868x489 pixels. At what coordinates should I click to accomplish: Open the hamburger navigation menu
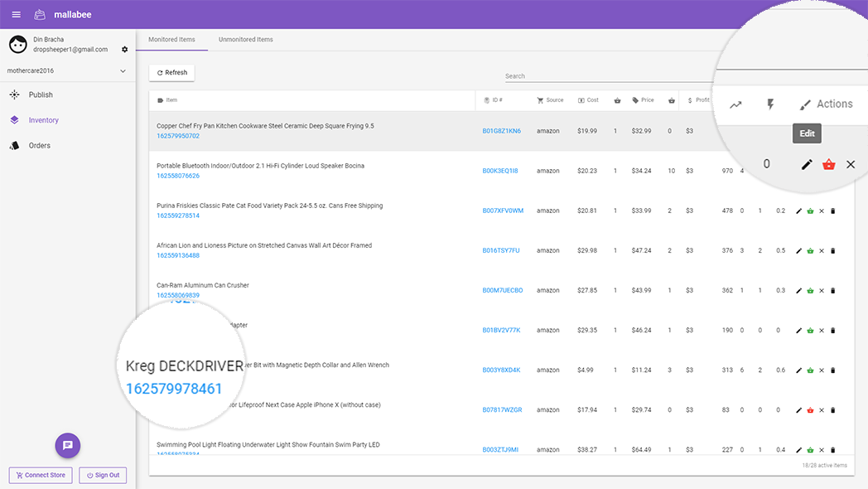coord(16,14)
